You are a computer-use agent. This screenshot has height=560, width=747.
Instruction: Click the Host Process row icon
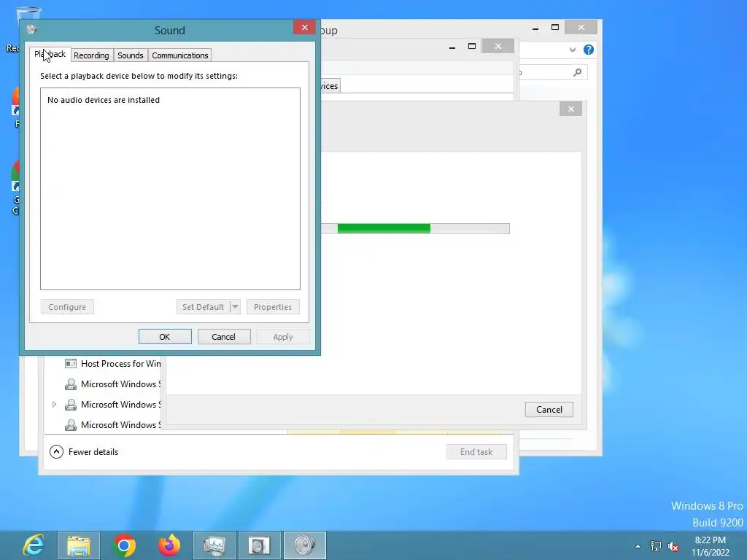point(71,364)
